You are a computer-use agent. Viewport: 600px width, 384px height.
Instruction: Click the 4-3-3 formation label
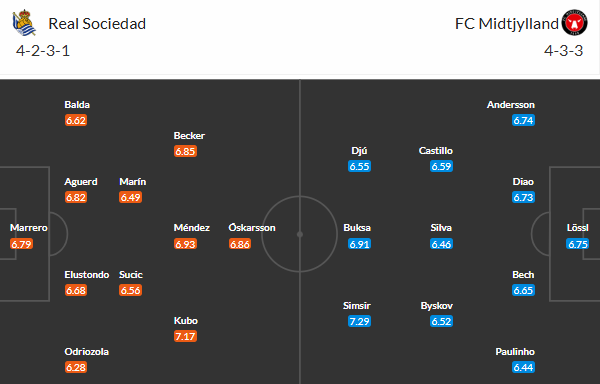pyautogui.click(x=564, y=50)
